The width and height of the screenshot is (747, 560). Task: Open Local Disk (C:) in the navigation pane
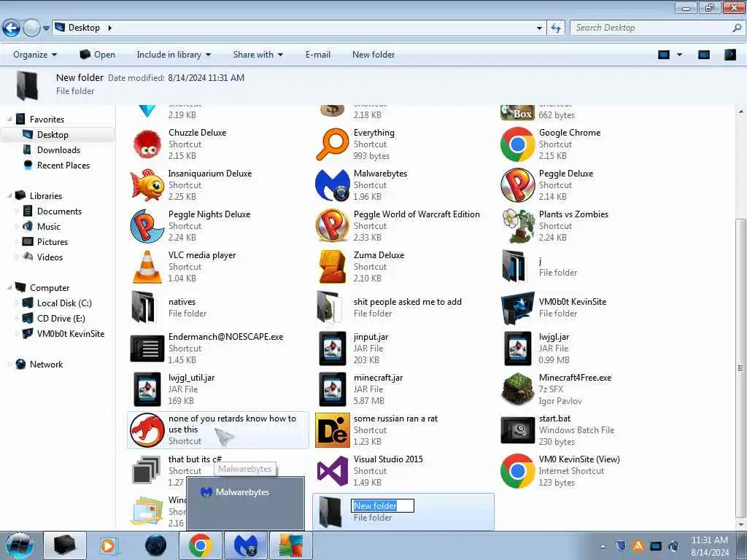tap(64, 303)
